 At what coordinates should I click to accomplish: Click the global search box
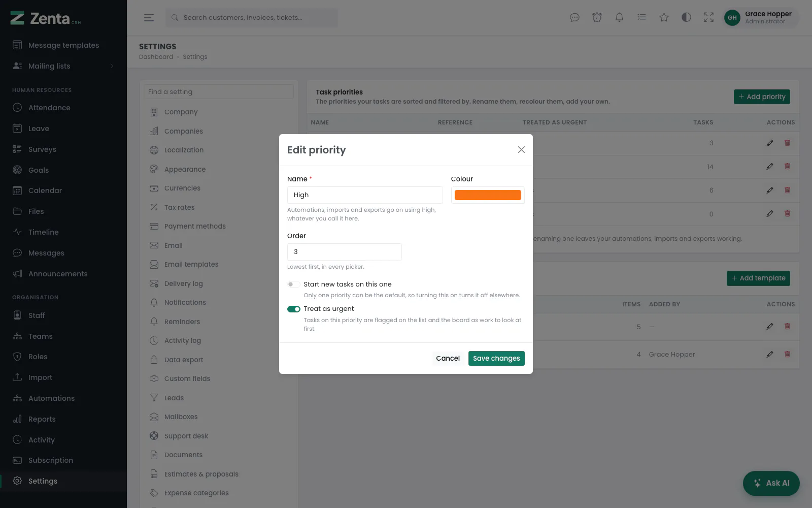click(251, 18)
